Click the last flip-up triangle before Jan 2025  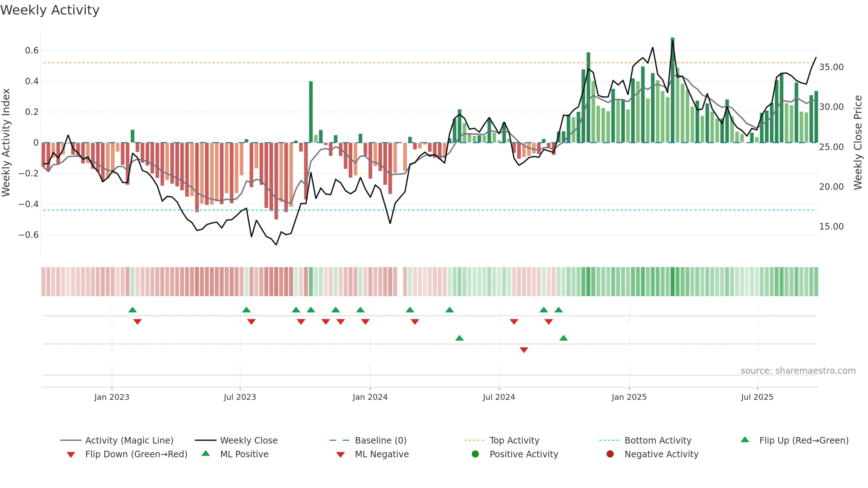tap(559, 310)
